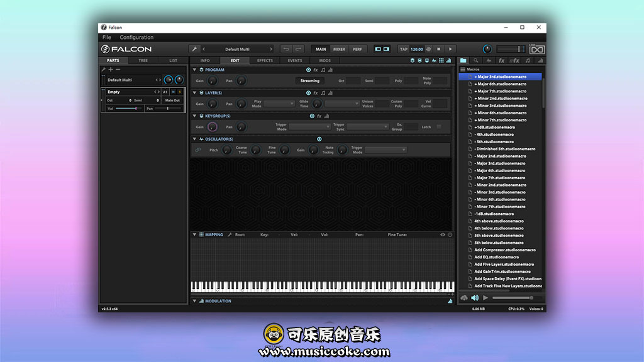The height and width of the screenshot is (362, 644).
Task: Click the Modulation section bars icon at right
Action: click(x=450, y=301)
